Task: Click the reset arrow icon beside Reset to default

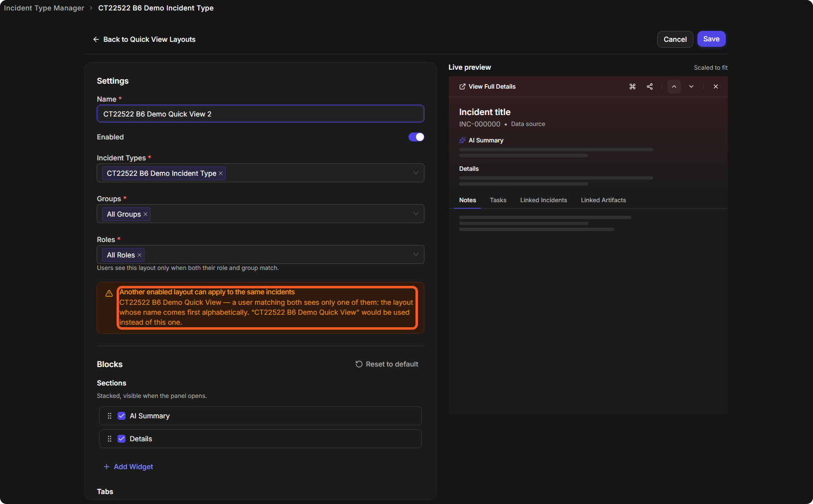Action: (359, 364)
